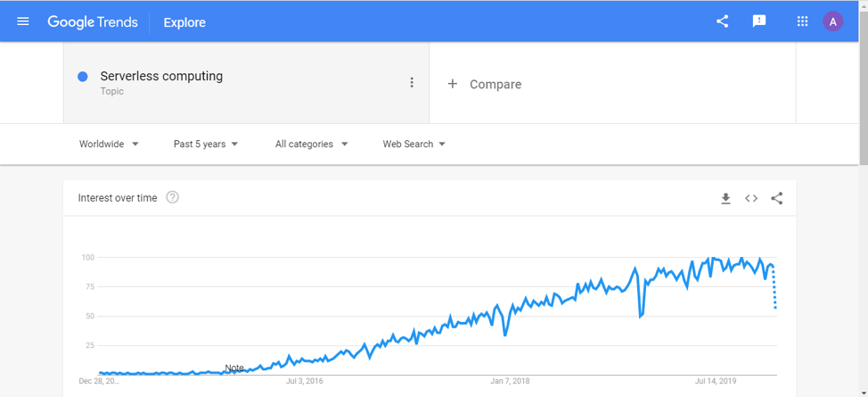Go to Google Trends home logo
Image resolution: width=868 pixels, height=397 pixels.
pos(93,22)
